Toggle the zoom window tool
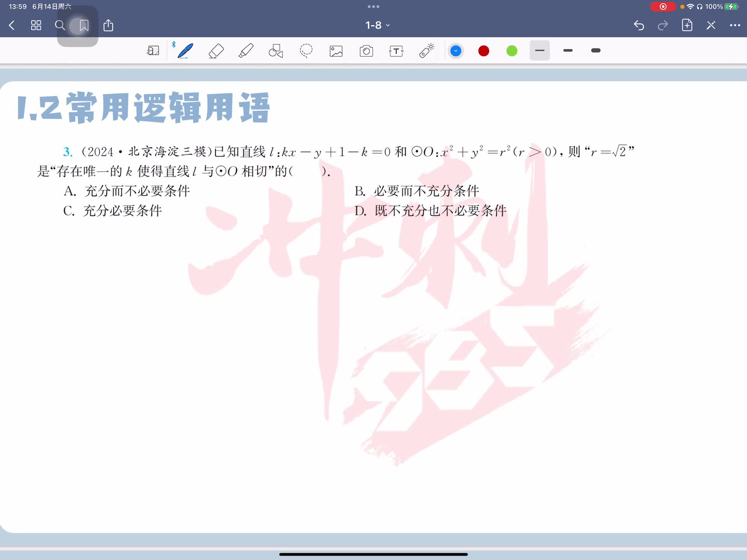747x560 pixels. click(153, 51)
